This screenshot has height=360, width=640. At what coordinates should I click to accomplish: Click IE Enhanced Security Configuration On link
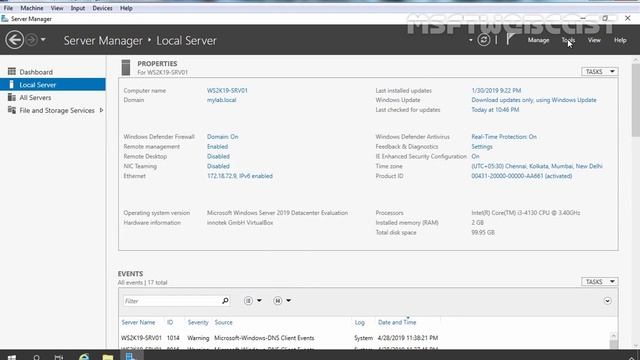[475, 156]
